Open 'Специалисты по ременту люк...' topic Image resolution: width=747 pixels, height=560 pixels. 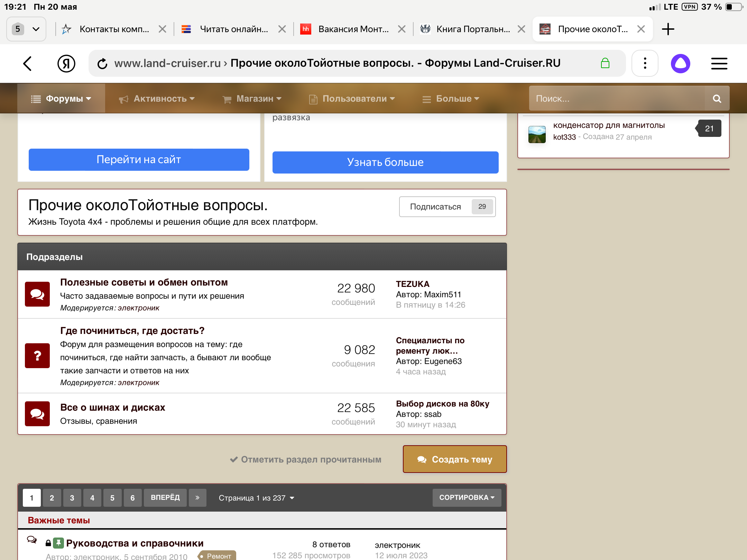pos(430,346)
